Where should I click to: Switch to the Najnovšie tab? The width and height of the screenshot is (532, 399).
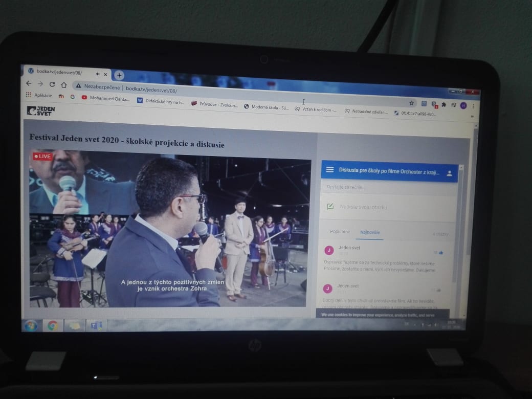coord(370,232)
